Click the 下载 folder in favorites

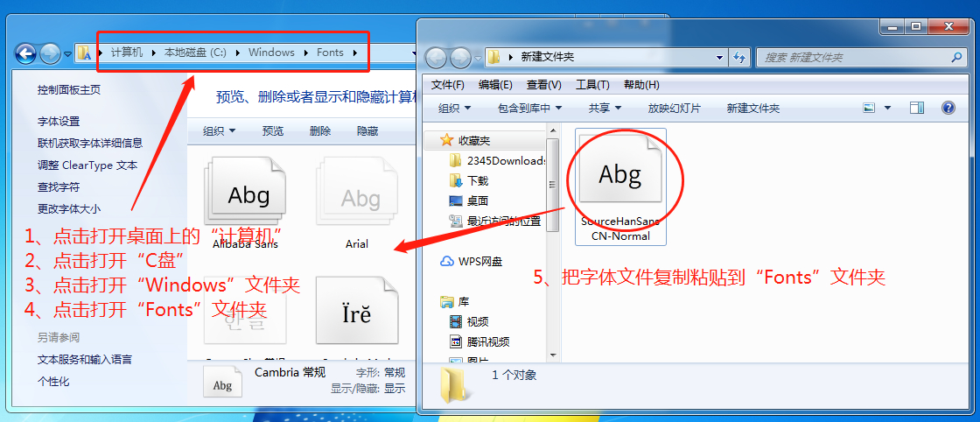[478, 180]
